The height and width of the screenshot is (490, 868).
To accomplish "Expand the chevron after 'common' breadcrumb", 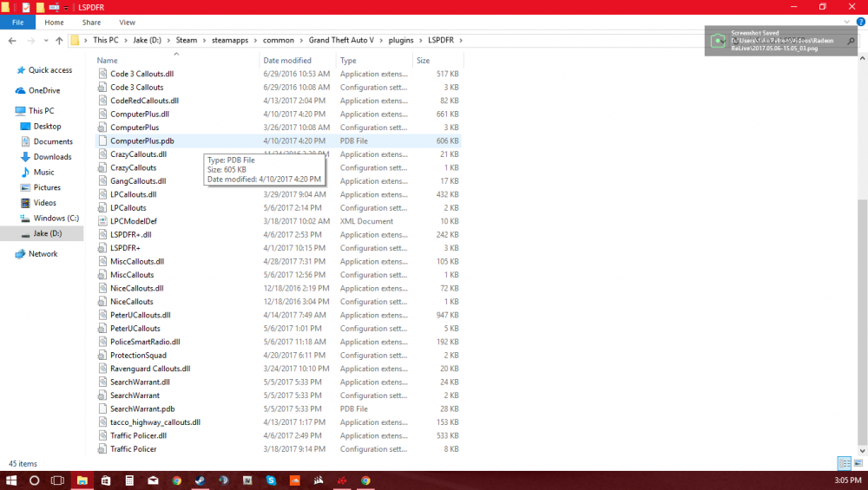I will click(x=302, y=41).
